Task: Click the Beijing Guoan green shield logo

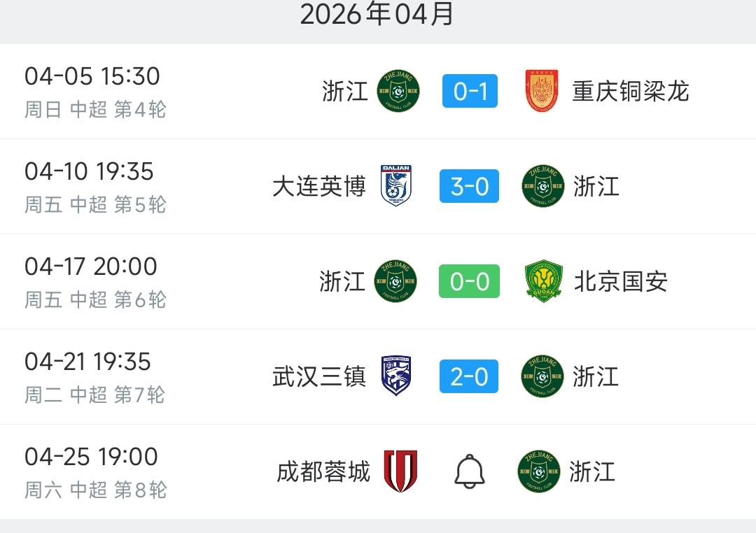Action: pyautogui.click(x=542, y=281)
